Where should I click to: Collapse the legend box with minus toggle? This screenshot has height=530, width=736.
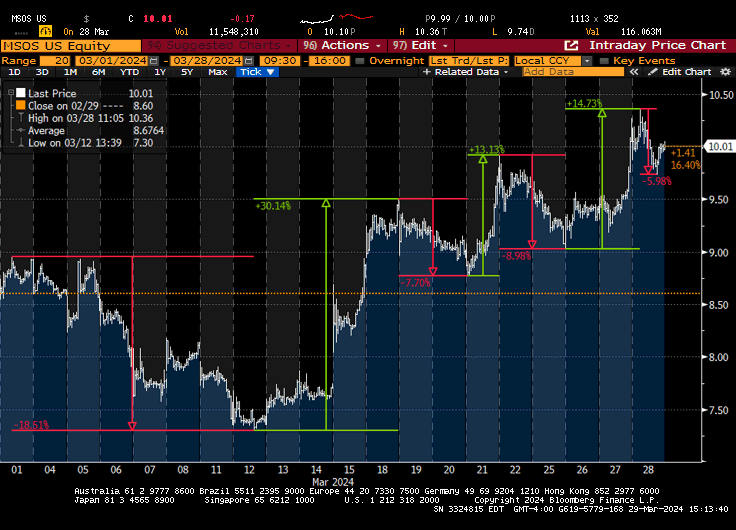coord(11,93)
